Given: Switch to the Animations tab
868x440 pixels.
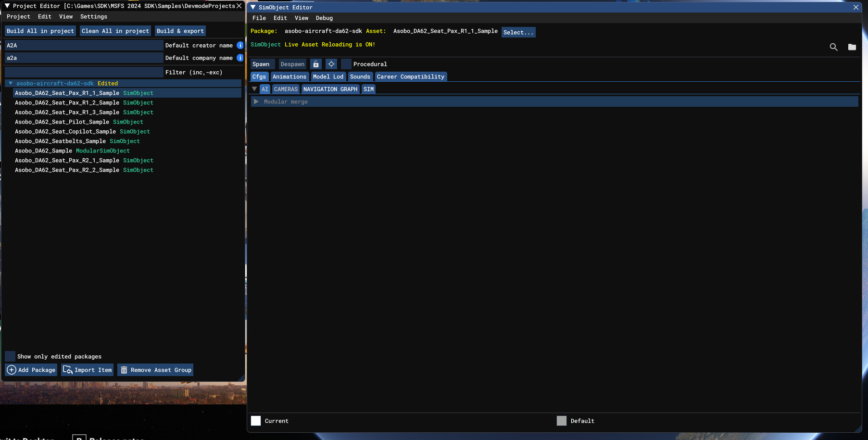Looking at the screenshot, I should [x=289, y=76].
